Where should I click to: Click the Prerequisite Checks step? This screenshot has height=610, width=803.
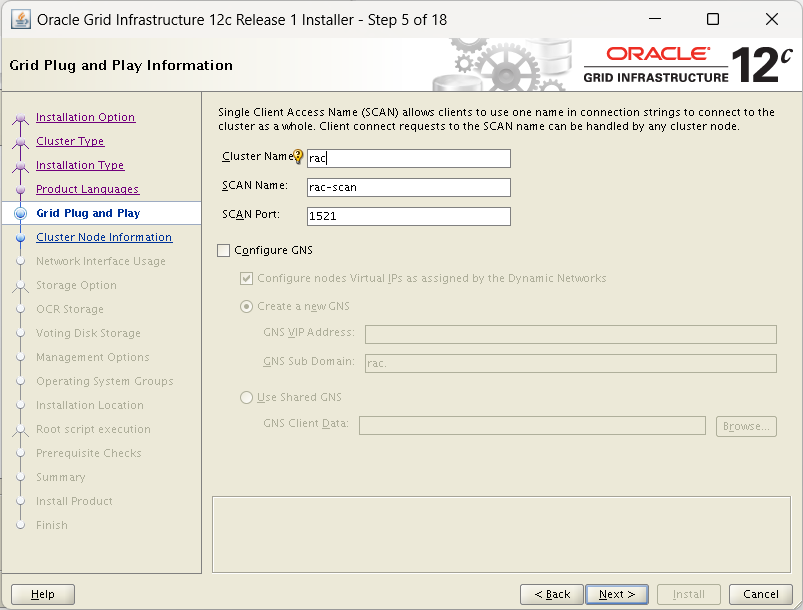pos(89,454)
